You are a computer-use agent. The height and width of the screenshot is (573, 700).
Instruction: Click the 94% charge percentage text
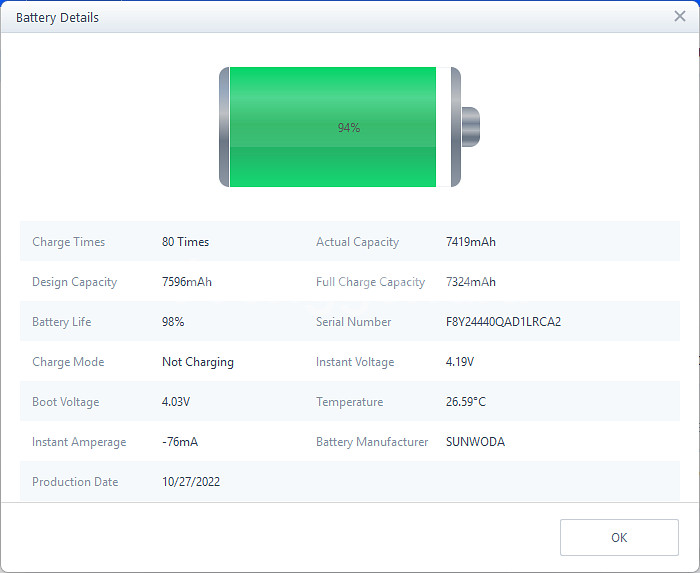click(x=348, y=128)
